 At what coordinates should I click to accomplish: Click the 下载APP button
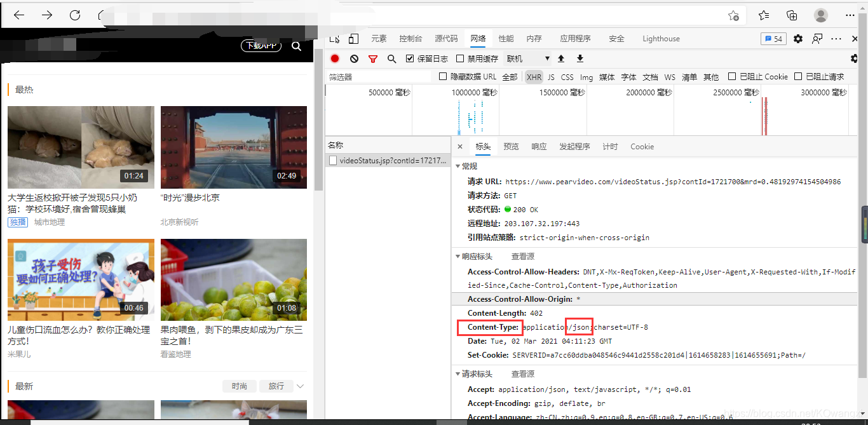[x=261, y=46]
